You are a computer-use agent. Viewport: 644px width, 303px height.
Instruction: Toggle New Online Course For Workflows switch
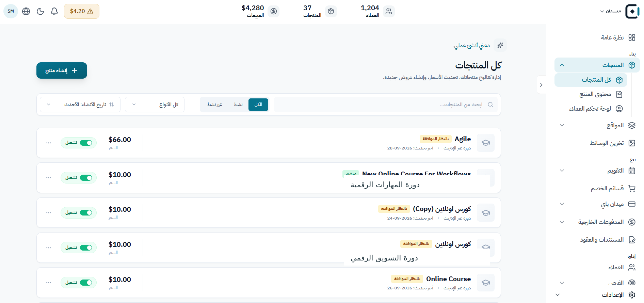pos(86,178)
